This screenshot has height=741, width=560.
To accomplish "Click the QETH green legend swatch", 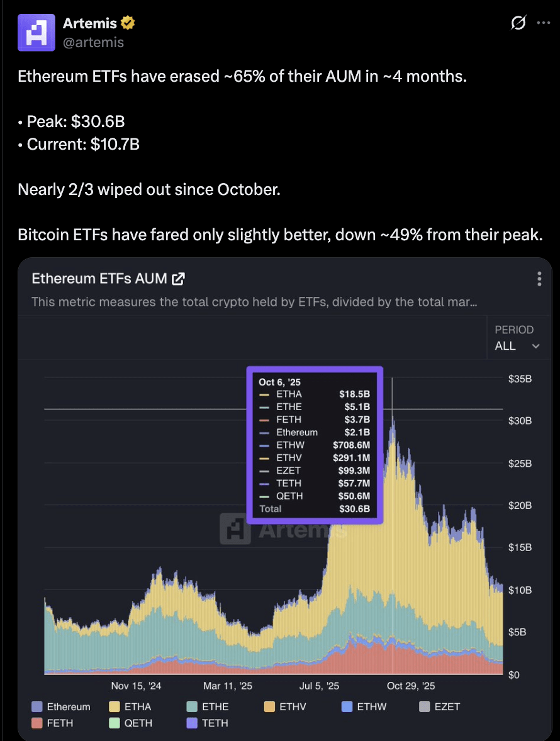I will (x=115, y=723).
